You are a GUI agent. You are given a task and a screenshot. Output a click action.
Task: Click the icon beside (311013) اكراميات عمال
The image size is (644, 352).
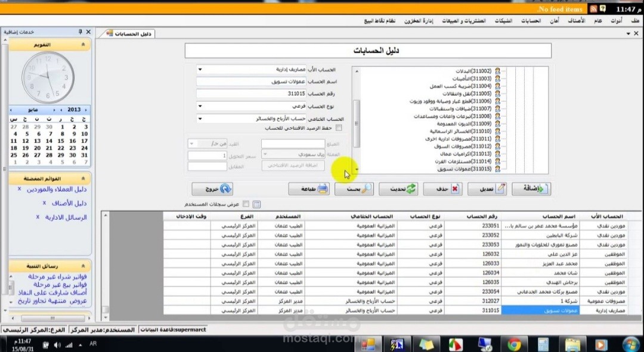(x=498, y=154)
